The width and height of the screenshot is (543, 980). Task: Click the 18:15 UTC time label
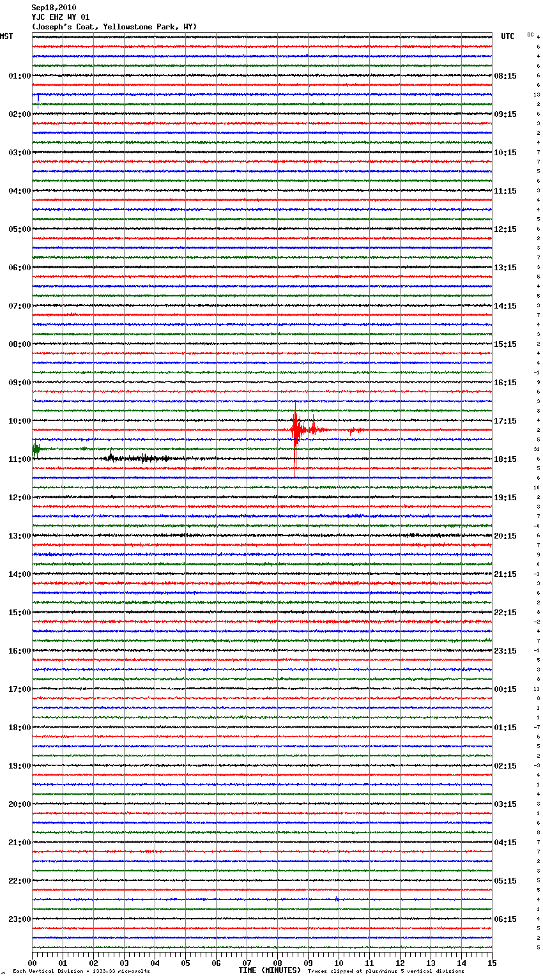pyautogui.click(x=505, y=459)
